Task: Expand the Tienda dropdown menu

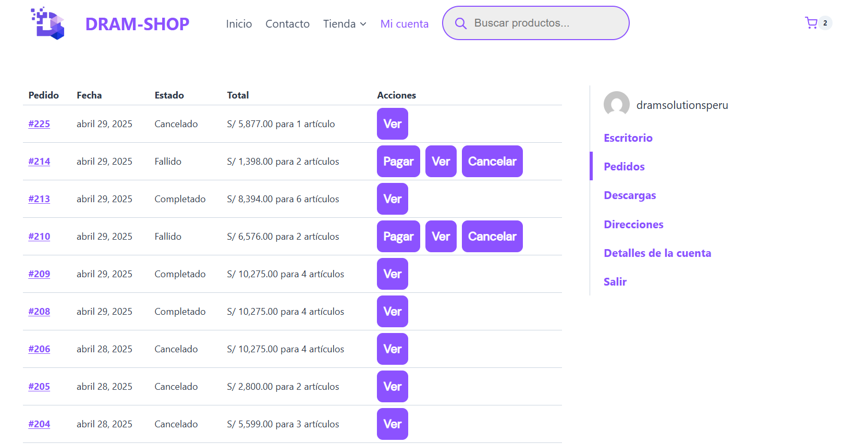Action: pos(345,24)
